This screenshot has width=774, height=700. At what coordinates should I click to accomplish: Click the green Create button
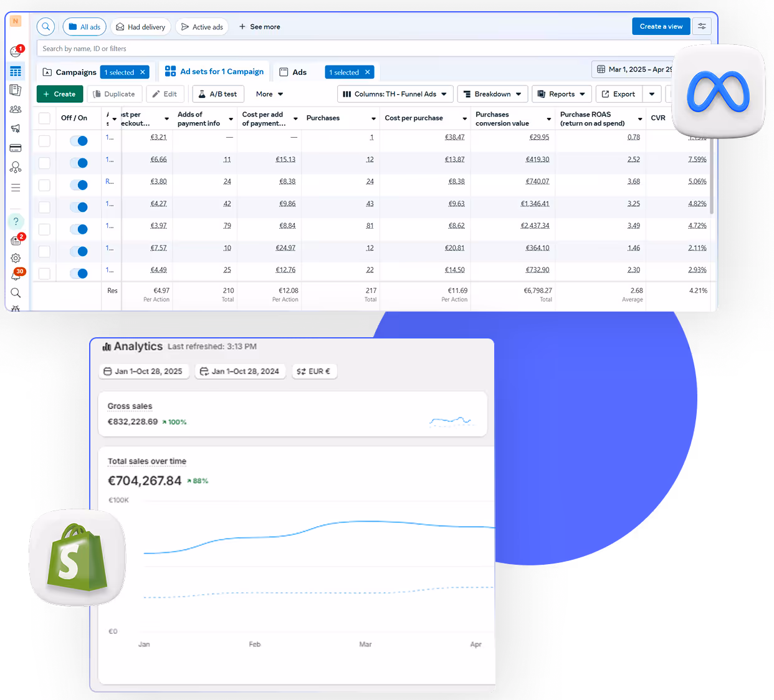(x=59, y=93)
